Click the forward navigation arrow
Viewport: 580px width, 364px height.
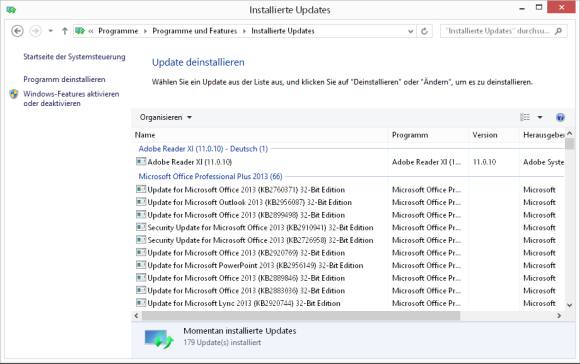tap(36, 31)
